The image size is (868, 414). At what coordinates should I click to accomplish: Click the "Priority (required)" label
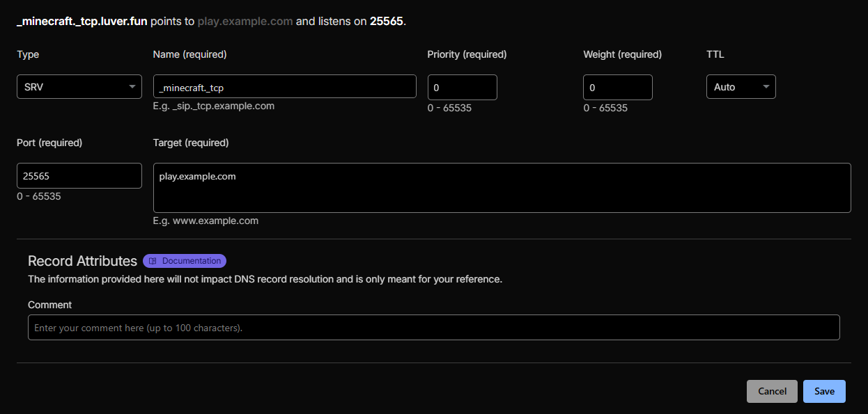click(467, 54)
